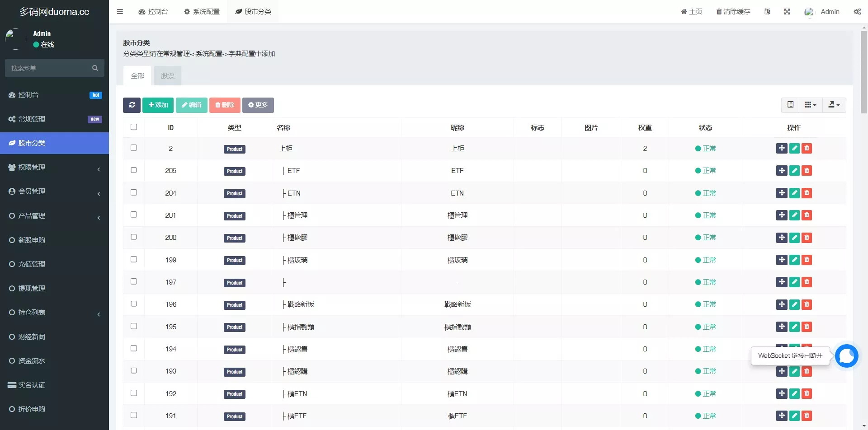Select the checkbox for row ID 205
Screen dimensions: 868x430
[x=134, y=170]
